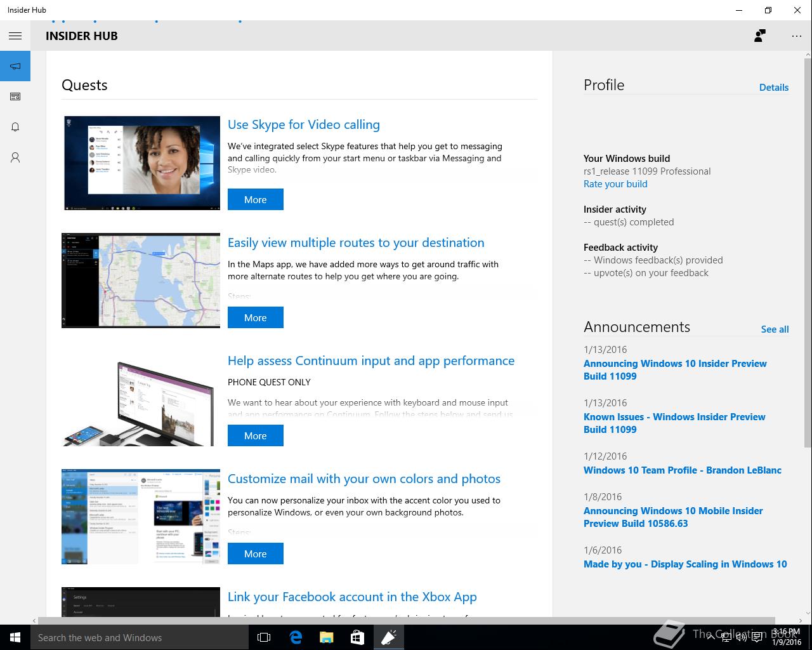The image size is (812, 650).
Task: Click the Maps routes thumbnail
Action: 141,281
